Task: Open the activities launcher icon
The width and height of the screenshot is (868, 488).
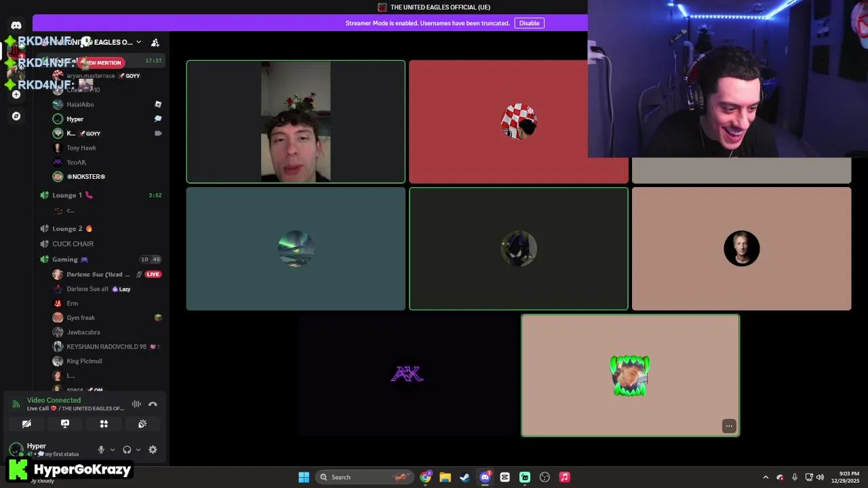Action: click(104, 424)
